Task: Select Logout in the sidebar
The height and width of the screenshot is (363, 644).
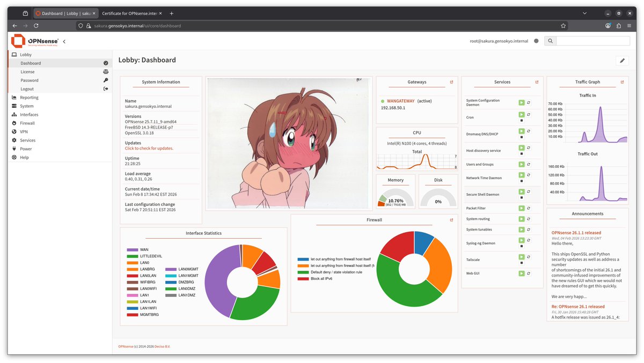Action: [59, 89]
